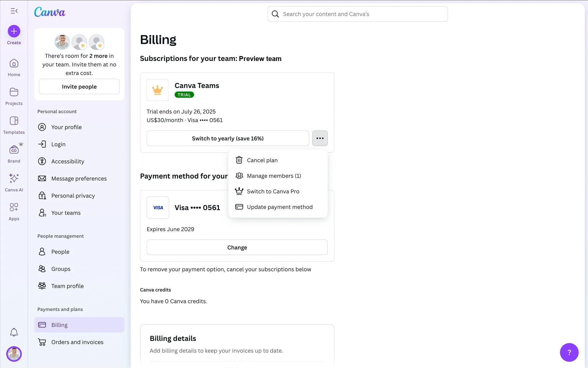
Task: Click the first team member avatar
Action: point(62,42)
